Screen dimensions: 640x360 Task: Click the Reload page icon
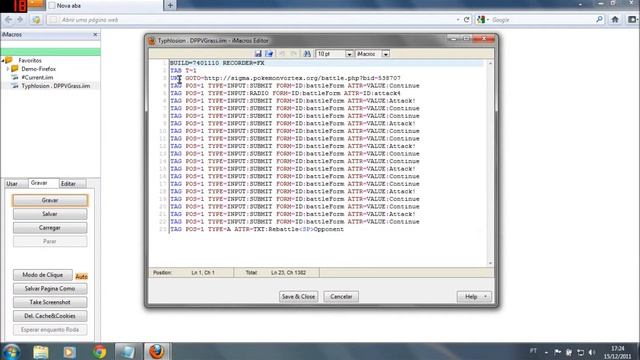[x=467, y=20]
